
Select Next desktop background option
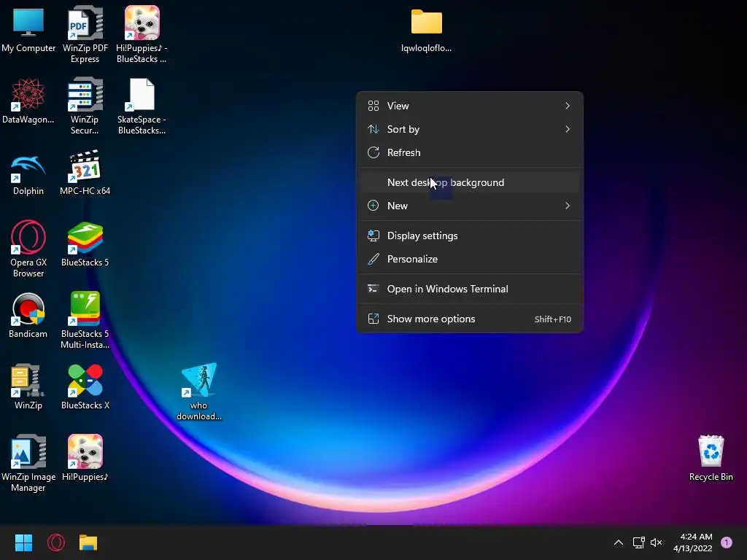point(470,182)
